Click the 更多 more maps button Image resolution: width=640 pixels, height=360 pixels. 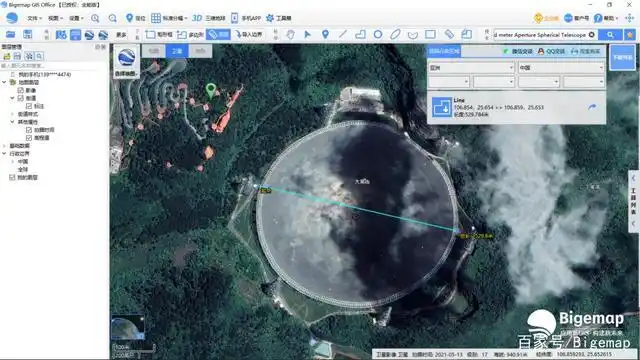coord(121,35)
